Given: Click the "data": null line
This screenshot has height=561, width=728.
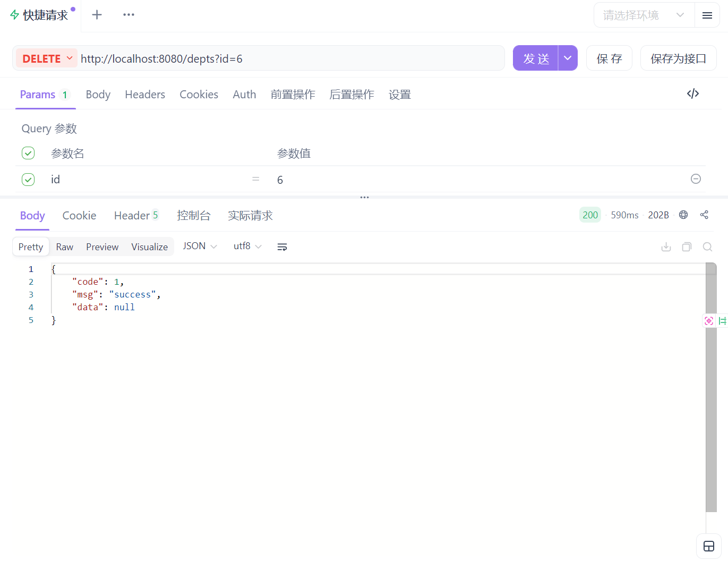Looking at the screenshot, I should coord(103,307).
